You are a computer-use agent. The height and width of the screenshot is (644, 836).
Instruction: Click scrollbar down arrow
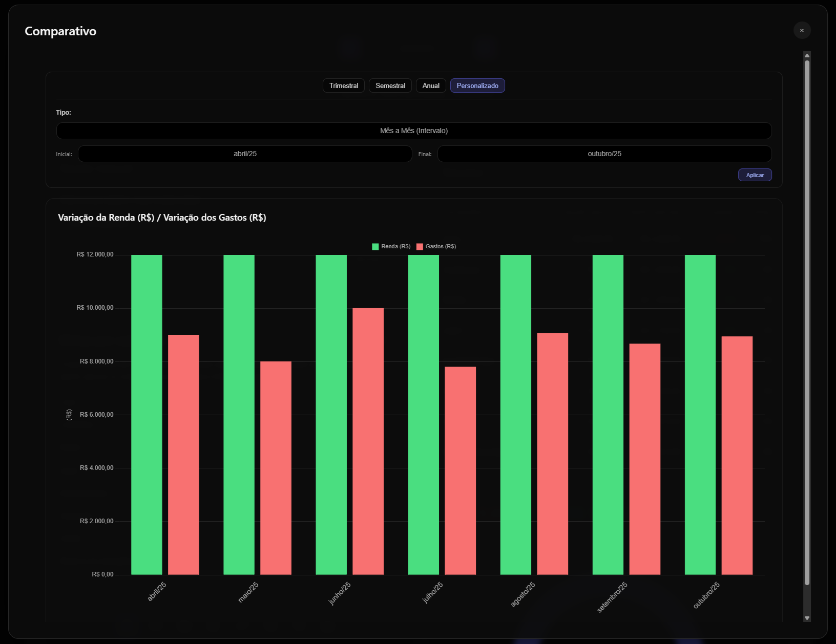click(x=807, y=618)
